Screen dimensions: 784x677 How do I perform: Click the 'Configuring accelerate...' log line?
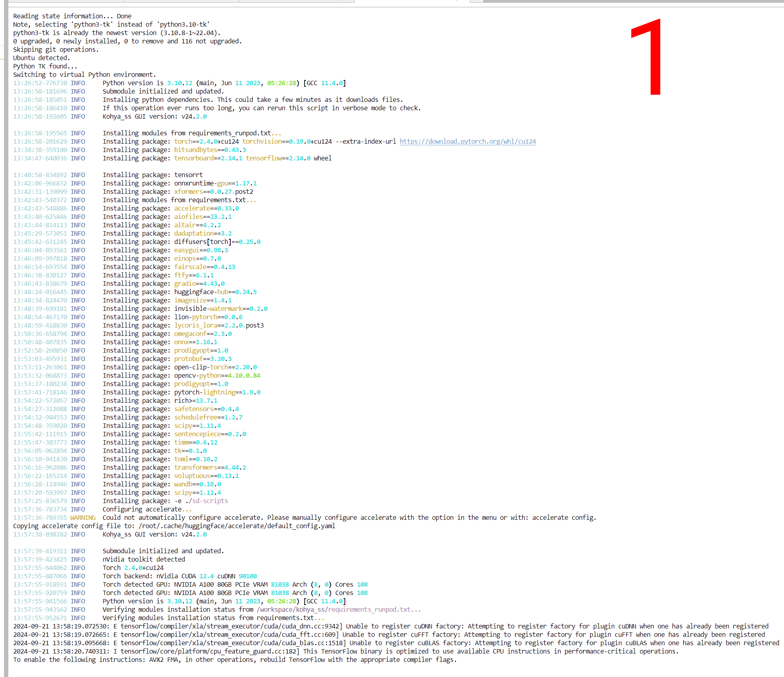pos(147,509)
